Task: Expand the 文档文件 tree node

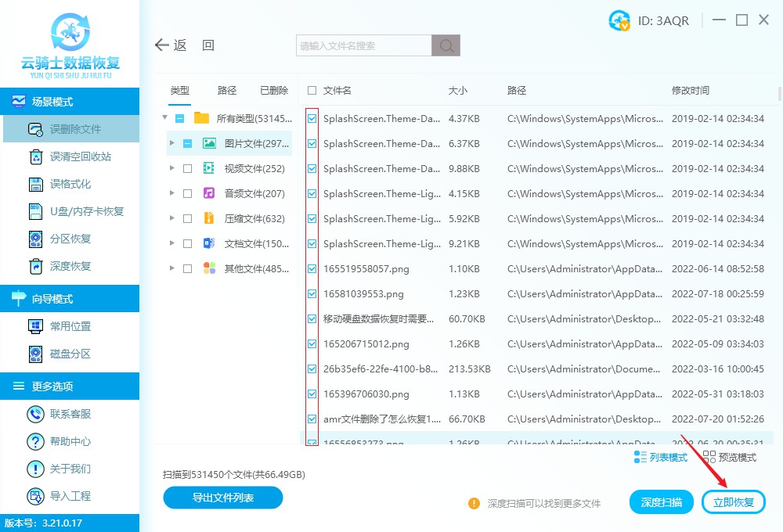Action: click(x=171, y=243)
